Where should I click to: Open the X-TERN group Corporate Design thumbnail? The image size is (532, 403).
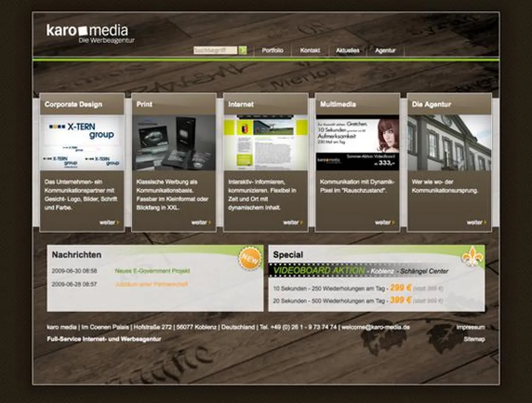82,142
